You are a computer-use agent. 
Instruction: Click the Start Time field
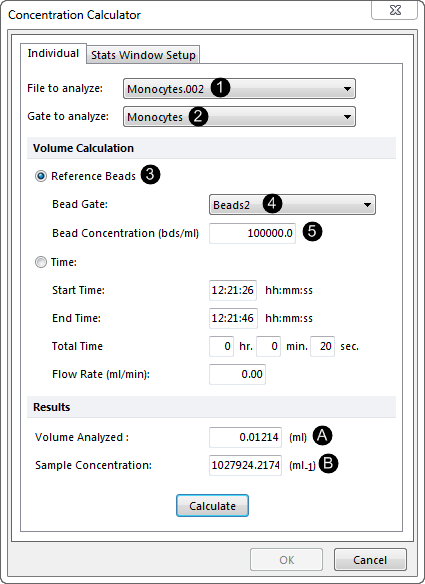coord(233,290)
